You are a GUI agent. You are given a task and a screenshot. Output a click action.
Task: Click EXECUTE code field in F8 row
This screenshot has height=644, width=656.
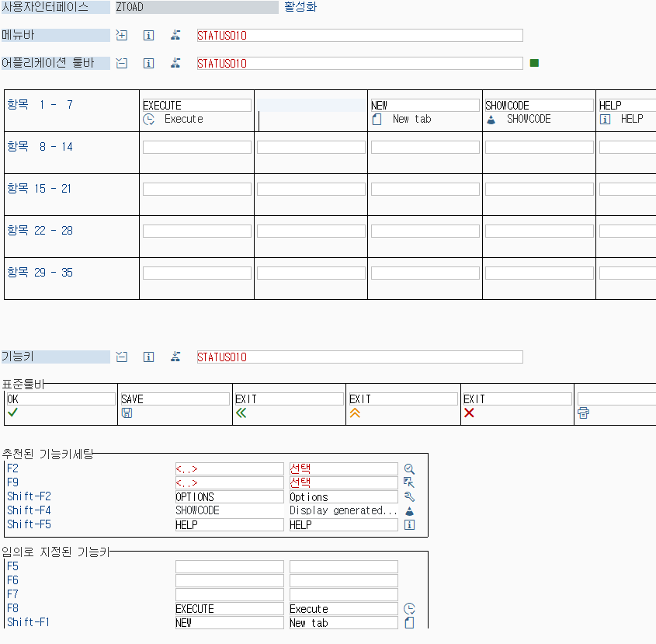[230, 609]
